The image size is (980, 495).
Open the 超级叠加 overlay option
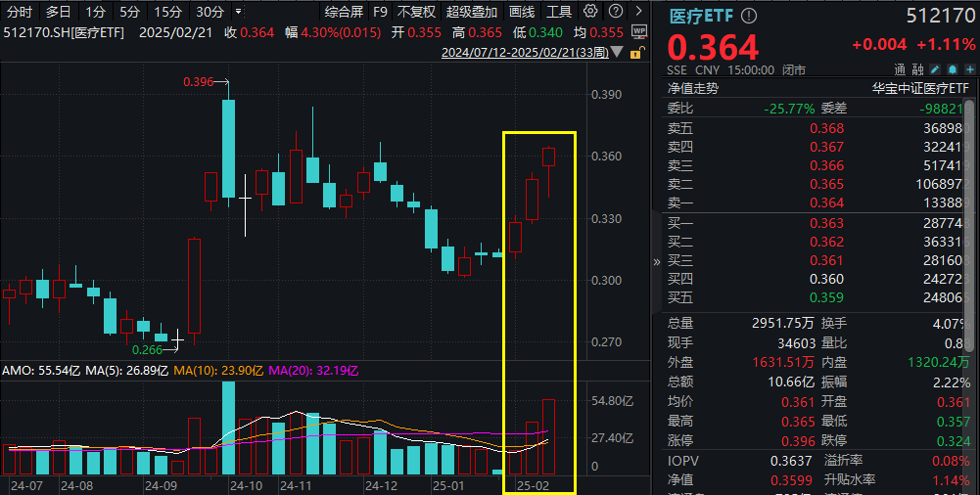click(471, 12)
